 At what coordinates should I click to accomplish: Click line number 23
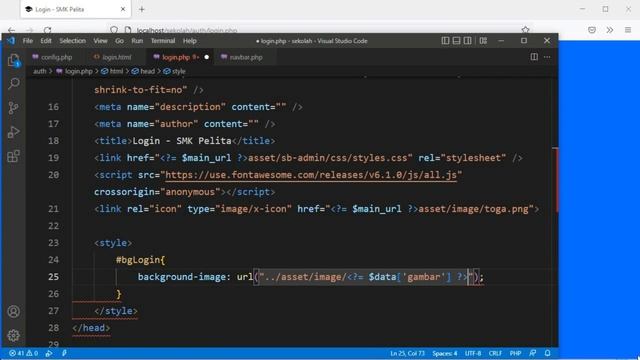(53, 243)
